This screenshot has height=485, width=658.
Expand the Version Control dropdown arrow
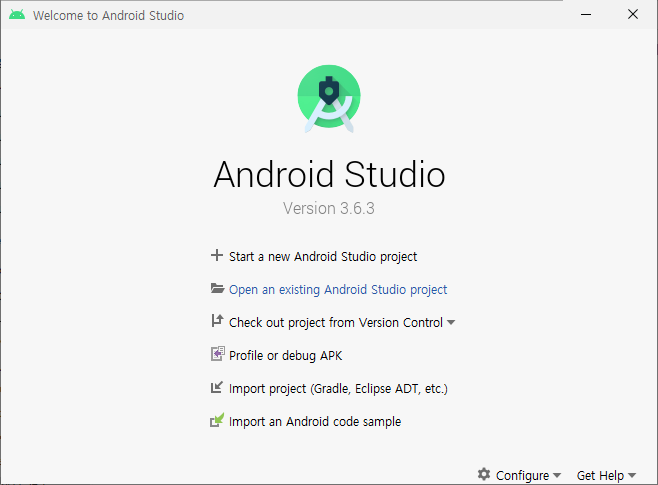[x=451, y=323]
